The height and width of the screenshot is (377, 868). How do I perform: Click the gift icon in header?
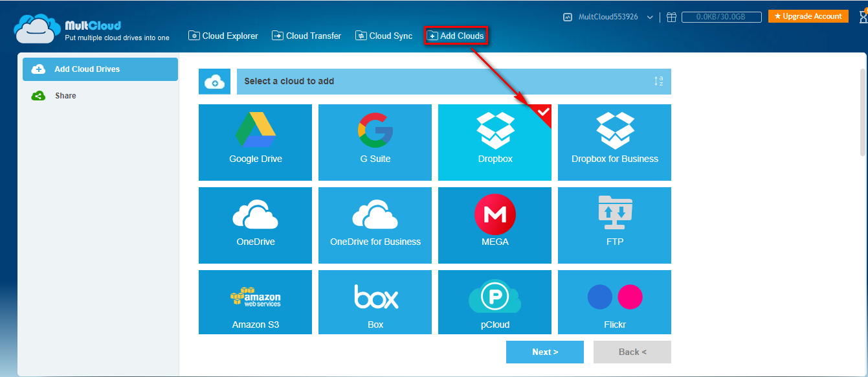671,17
